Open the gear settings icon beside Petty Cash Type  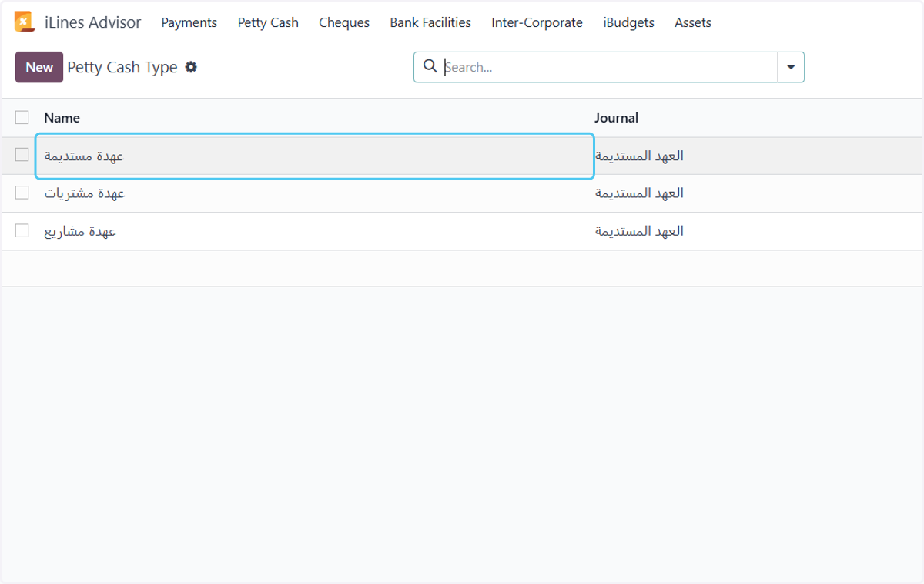pyautogui.click(x=191, y=67)
